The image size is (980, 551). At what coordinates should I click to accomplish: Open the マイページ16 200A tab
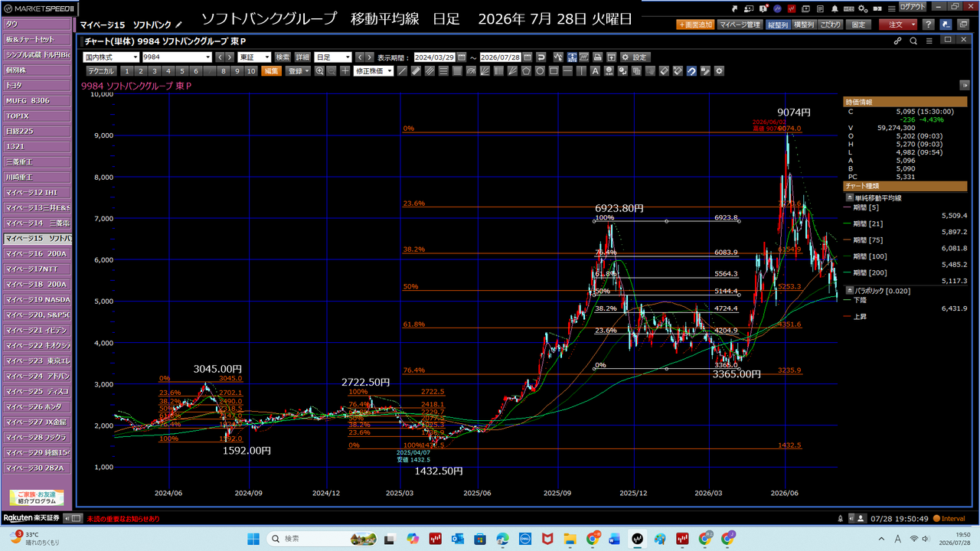[x=37, y=253]
